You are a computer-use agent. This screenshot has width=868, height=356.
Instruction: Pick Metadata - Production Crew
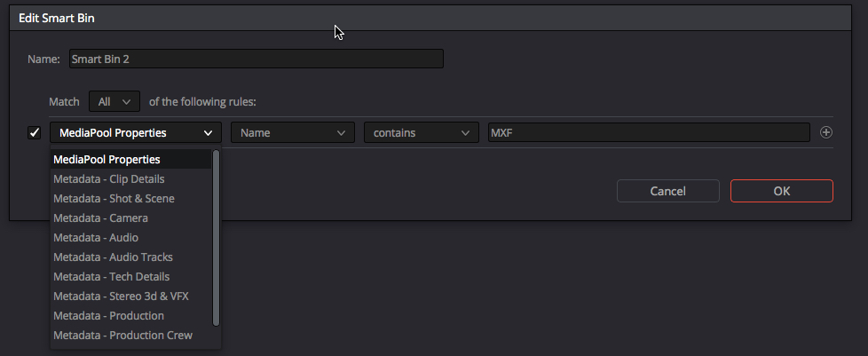point(122,336)
